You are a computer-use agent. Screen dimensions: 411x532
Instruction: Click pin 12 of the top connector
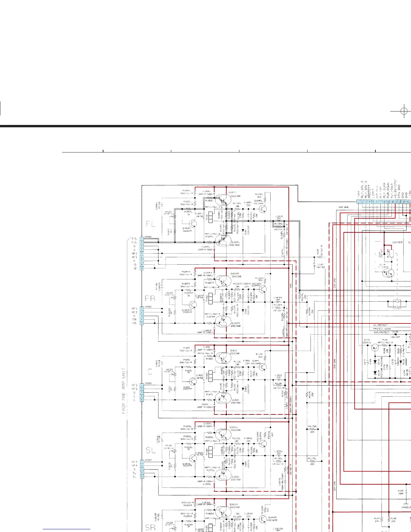pyautogui.click(x=399, y=202)
